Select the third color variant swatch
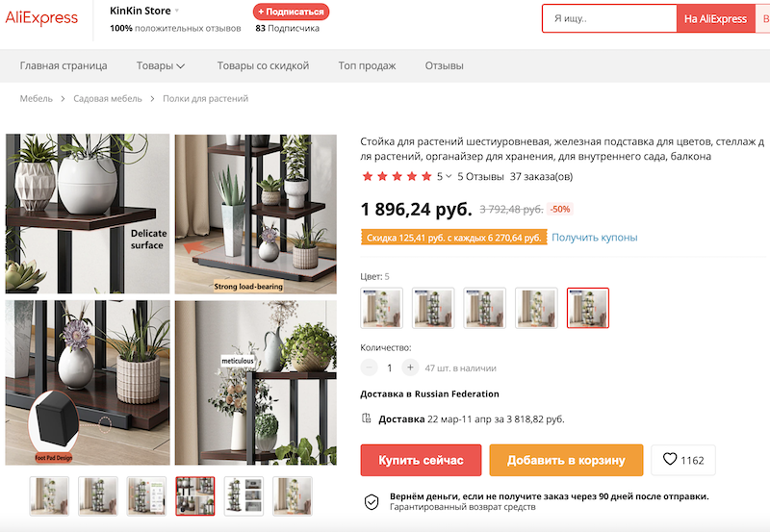 tap(485, 308)
